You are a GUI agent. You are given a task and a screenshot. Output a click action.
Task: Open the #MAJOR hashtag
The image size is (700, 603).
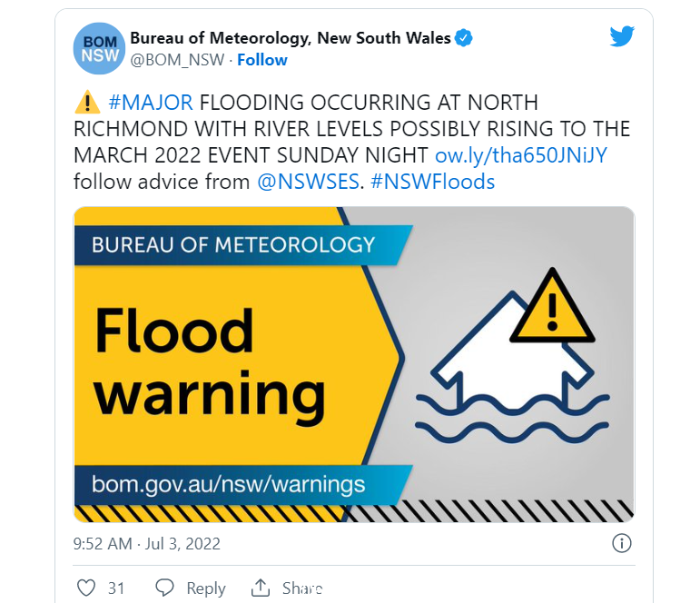(x=151, y=103)
